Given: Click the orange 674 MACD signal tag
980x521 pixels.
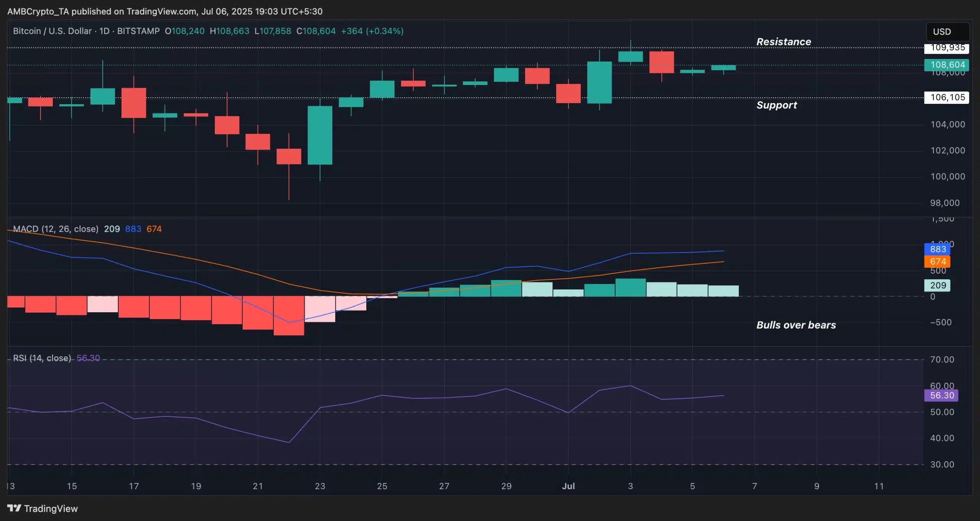Looking at the screenshot, I should click(x=937, y=262).
